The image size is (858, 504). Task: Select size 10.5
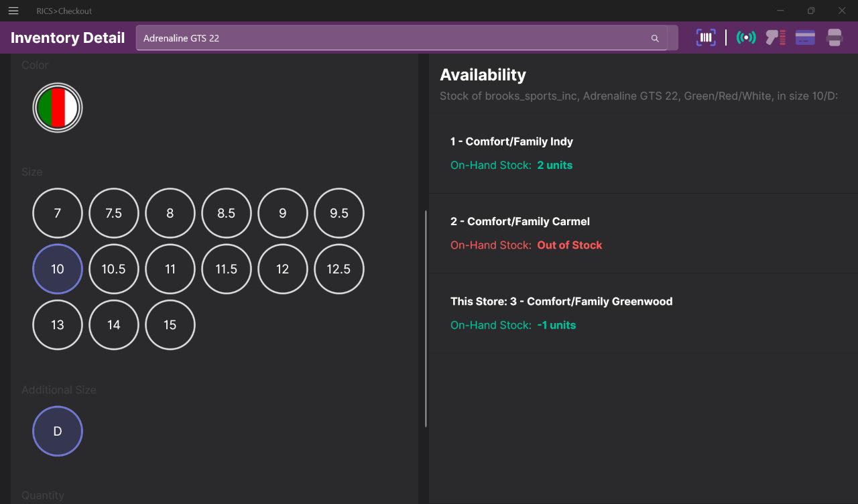pos(114,269)
